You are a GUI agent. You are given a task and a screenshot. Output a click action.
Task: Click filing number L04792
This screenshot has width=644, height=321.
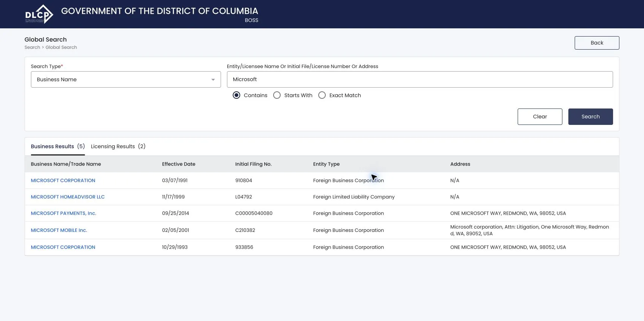tap(244, 197)
